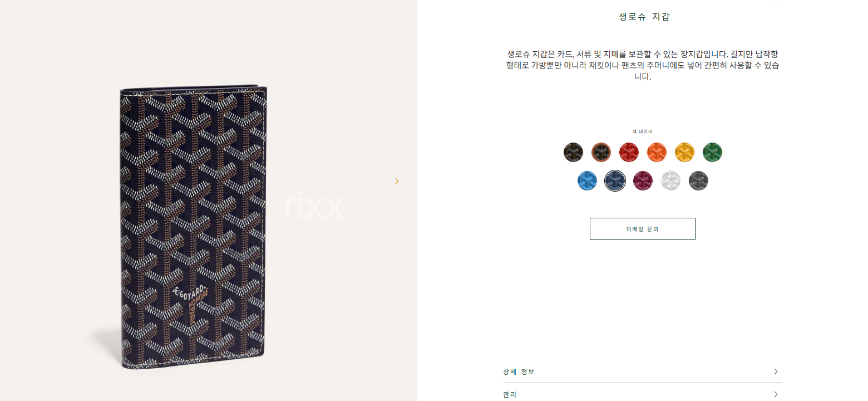
Task: Select the white color swatch
Action: tap(670, 180)
